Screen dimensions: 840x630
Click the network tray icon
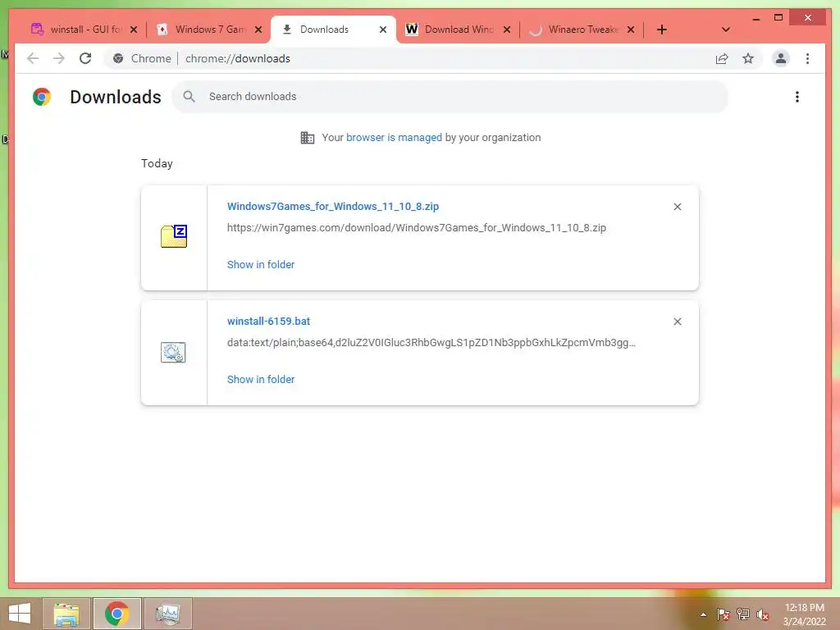tap(742, 614)
